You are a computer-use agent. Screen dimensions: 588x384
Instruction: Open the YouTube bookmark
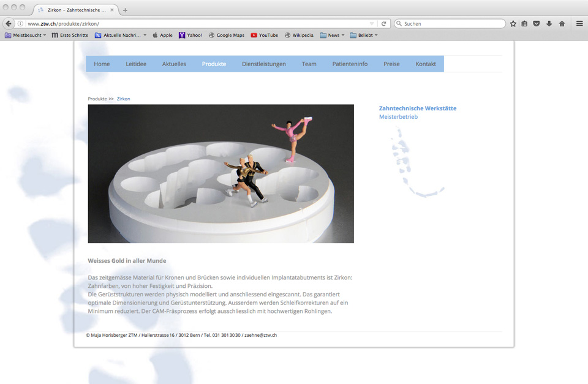pyautogui.click(x=265, y=36)
